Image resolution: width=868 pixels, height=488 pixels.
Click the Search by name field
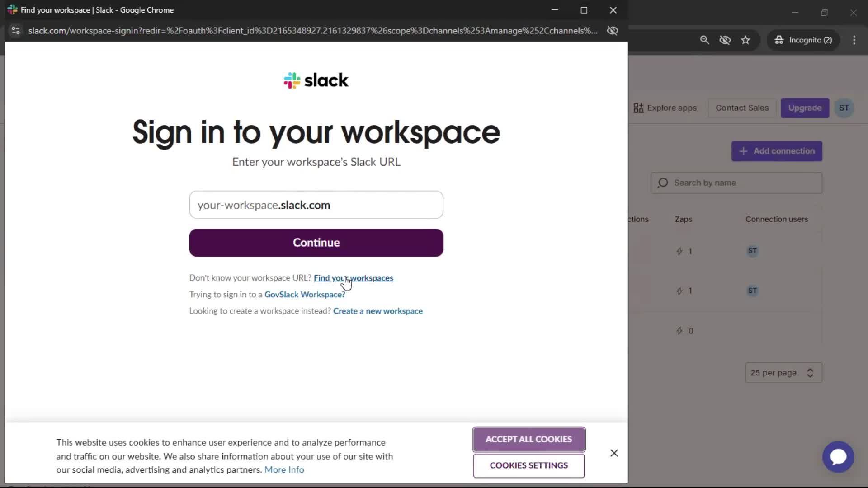coord(736,183)
